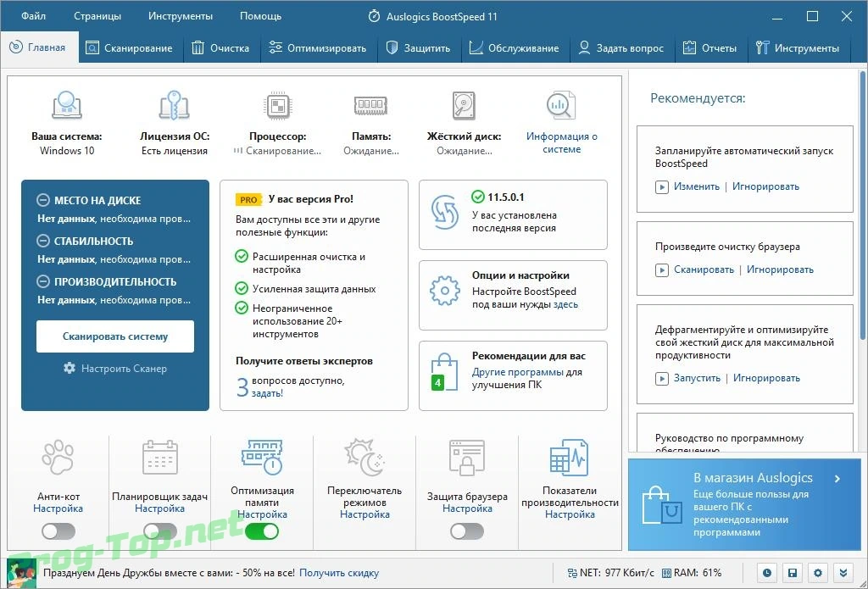Click Запустить for disk defragmentation
The image size is (868, 589).
click(x=697, y=378)
